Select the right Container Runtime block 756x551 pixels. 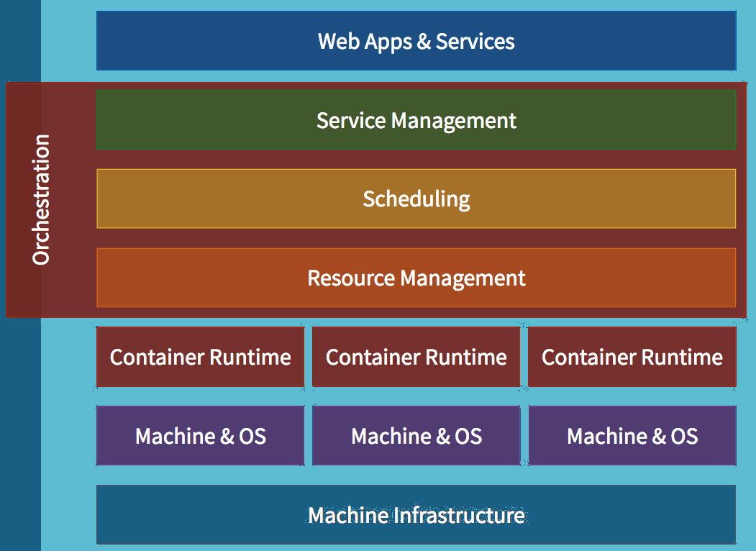point(632,356)
